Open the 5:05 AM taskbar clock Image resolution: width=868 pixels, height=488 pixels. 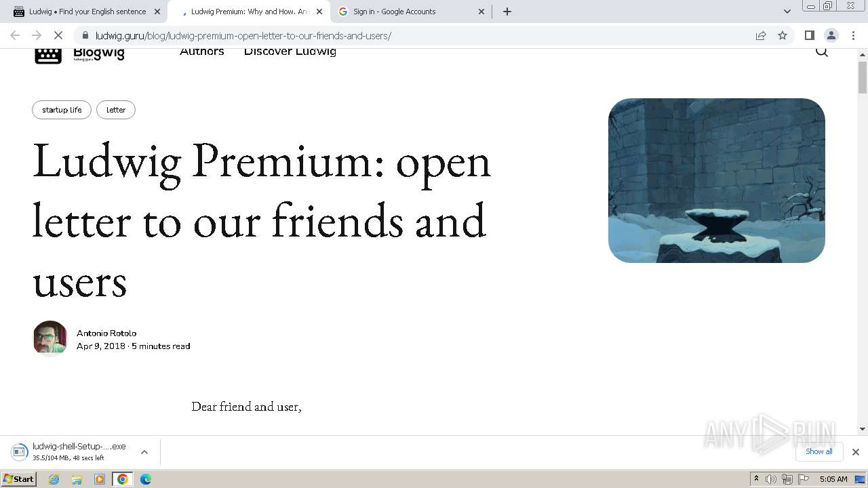(833, 479)
